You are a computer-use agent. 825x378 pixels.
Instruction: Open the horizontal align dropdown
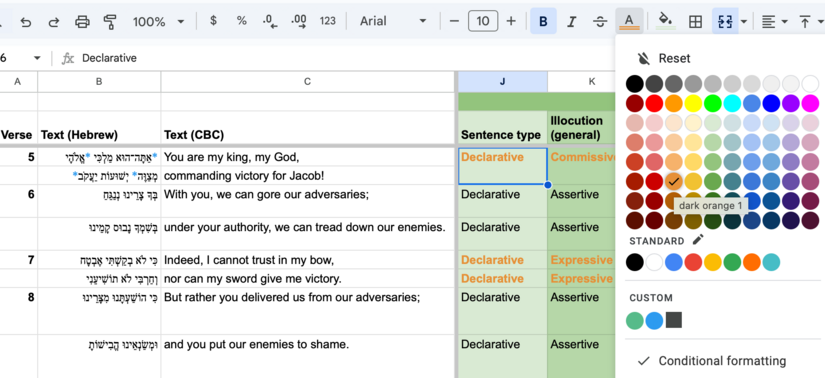click(x=774, y=22)
